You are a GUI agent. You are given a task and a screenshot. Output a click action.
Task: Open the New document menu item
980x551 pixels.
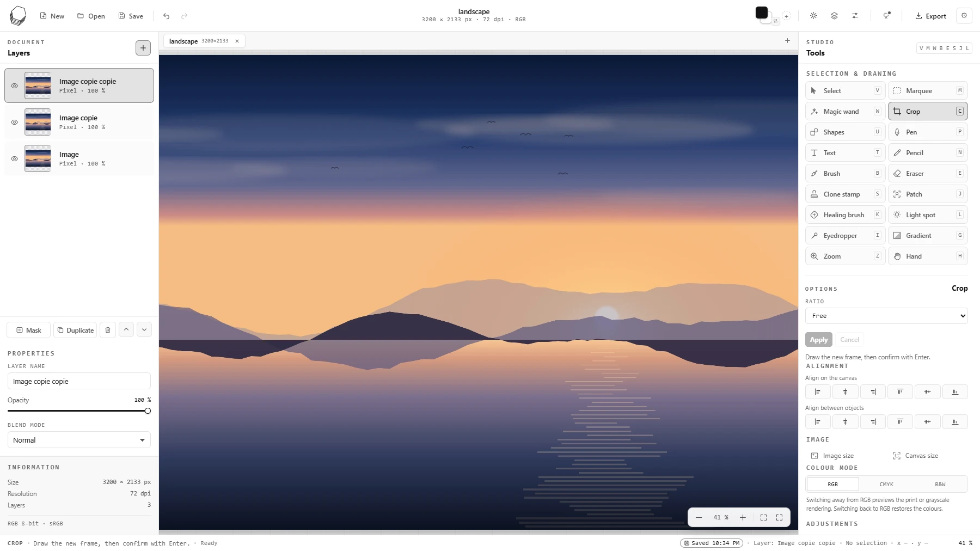point(52,16)
